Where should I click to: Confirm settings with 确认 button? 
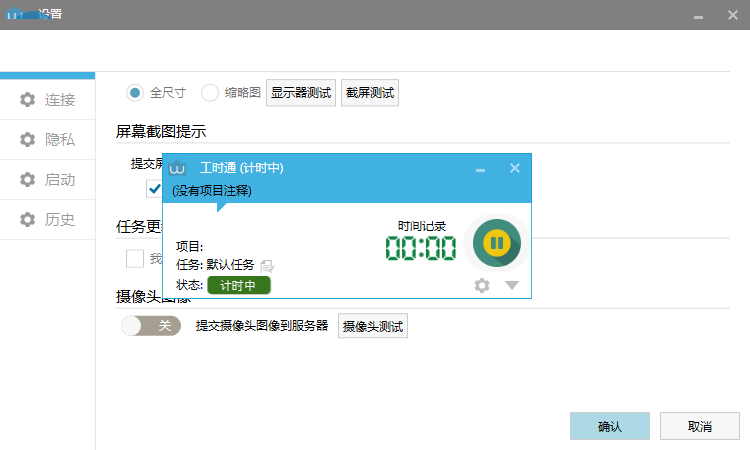tap(610, 426)
